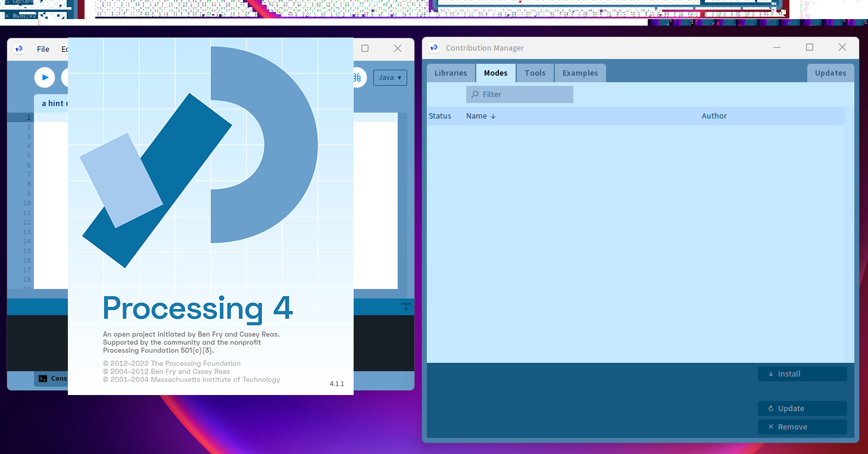Sort by the Status column header
Viewport: 868px width, 454px height.
point(440,116)
